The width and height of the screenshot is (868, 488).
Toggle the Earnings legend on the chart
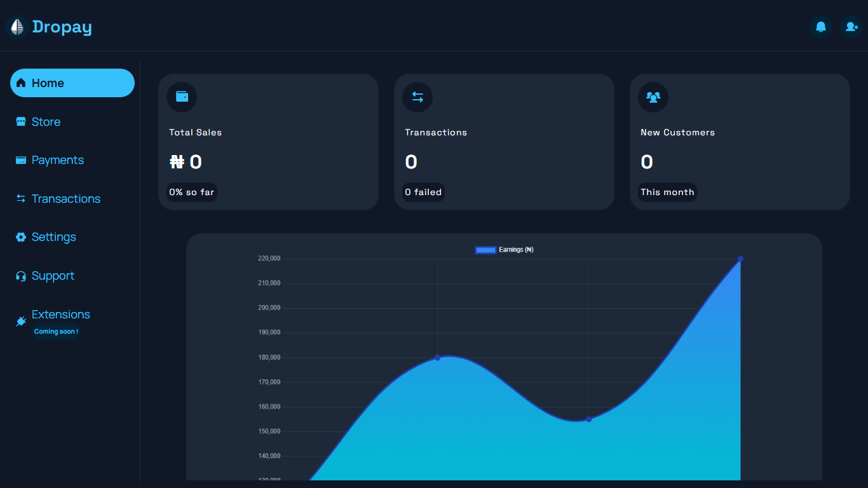504,250
